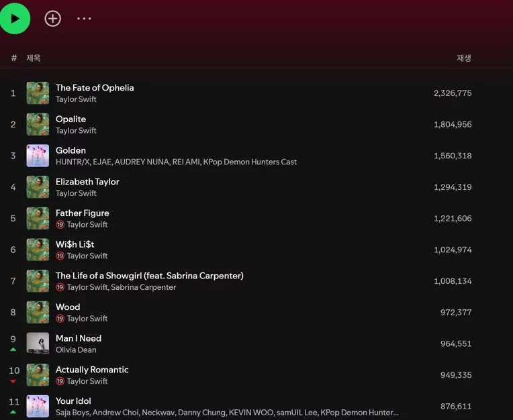The width and height of the screenshot is (513, 420).
Task: Click the 재생 column header
Action: [464, 58]
